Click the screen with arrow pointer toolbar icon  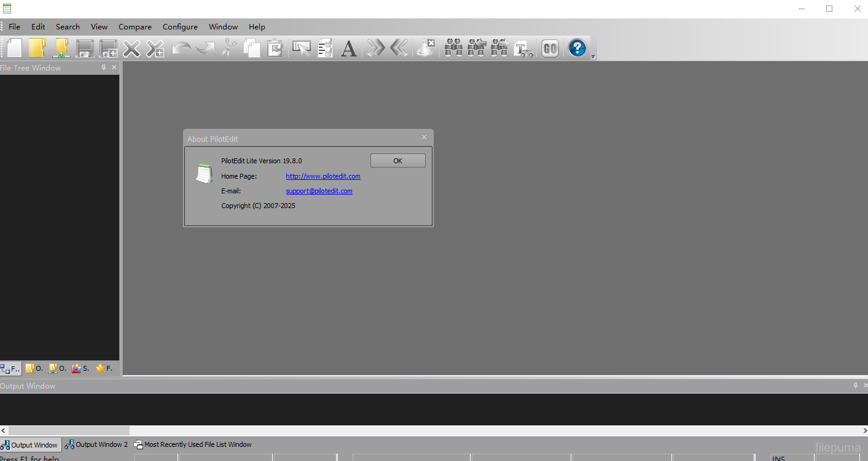coord(301,48)
